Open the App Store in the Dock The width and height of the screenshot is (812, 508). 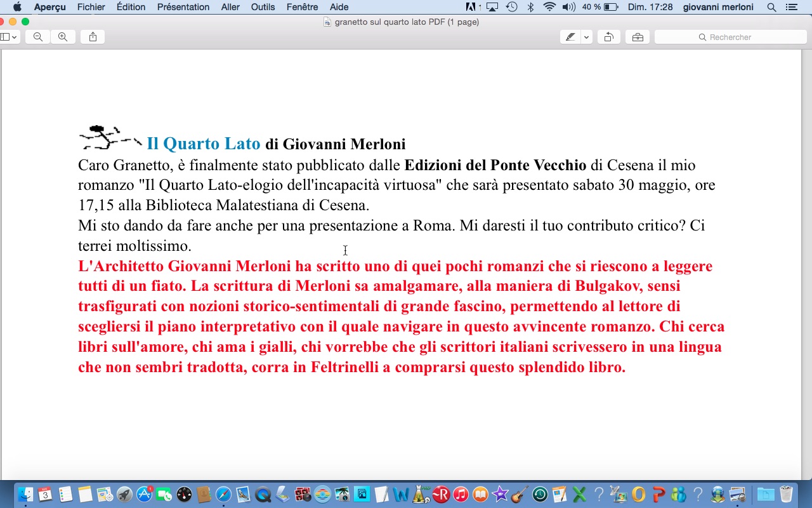click(x=145, y=494)
